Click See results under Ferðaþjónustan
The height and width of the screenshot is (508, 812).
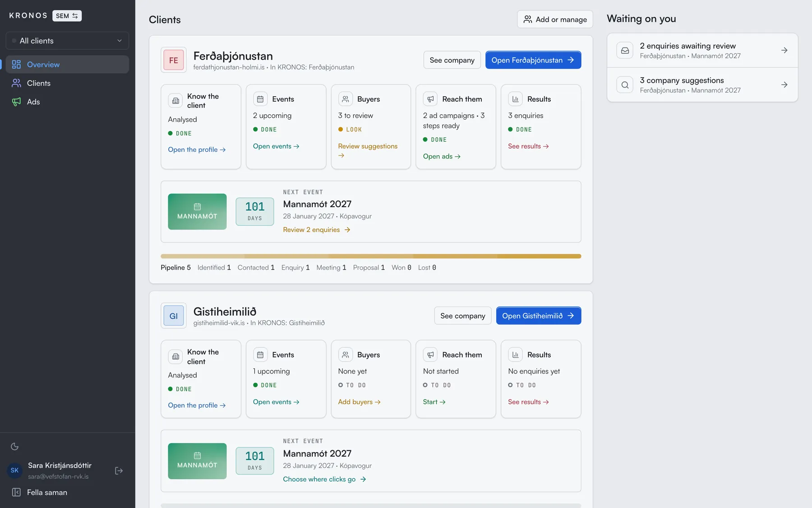[x=528, y=146]
